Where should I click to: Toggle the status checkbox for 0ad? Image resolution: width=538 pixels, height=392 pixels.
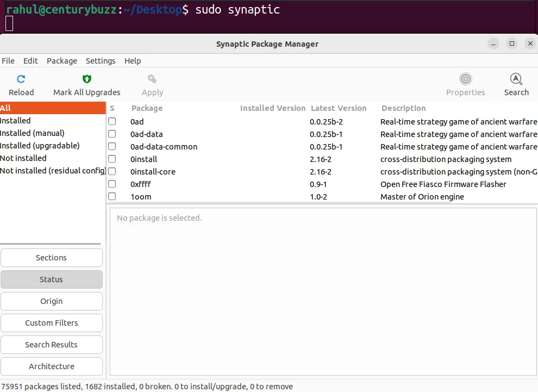point(112,121)
